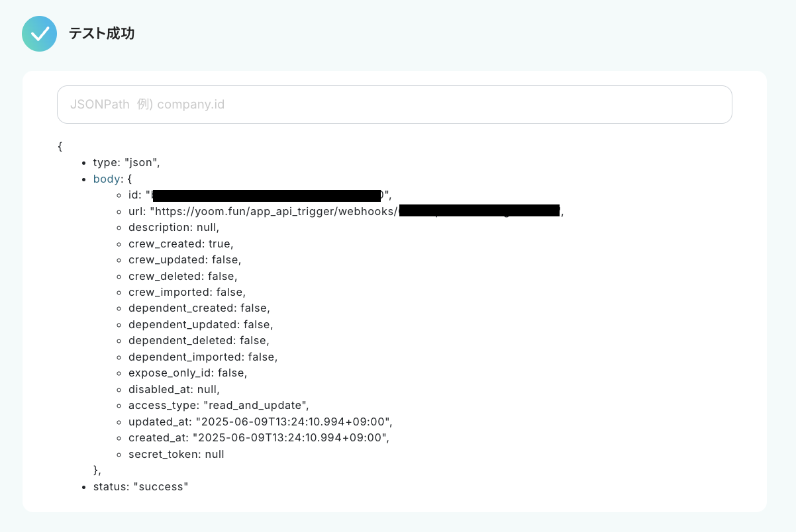Click the crew_deleted: false entry
The height and width of the screenshot is (532, 796).
pyautogui.click(x=183, y=276)
